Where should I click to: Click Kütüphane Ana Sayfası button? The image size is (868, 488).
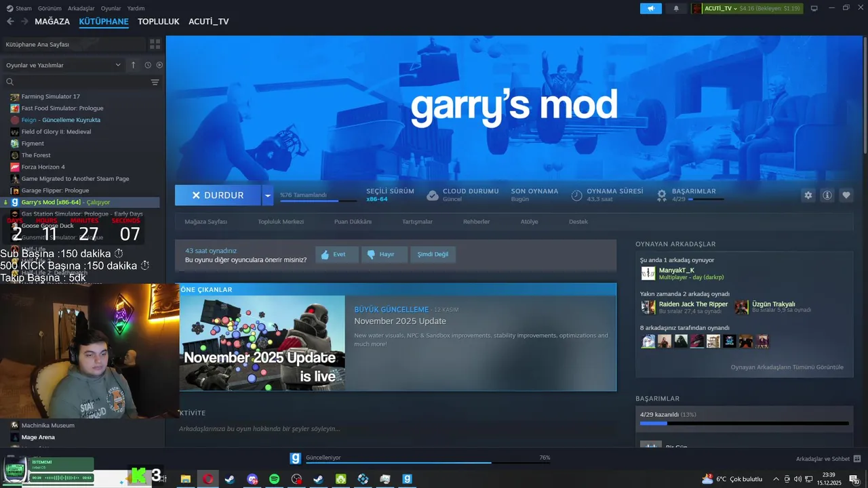tap(74, 44)
